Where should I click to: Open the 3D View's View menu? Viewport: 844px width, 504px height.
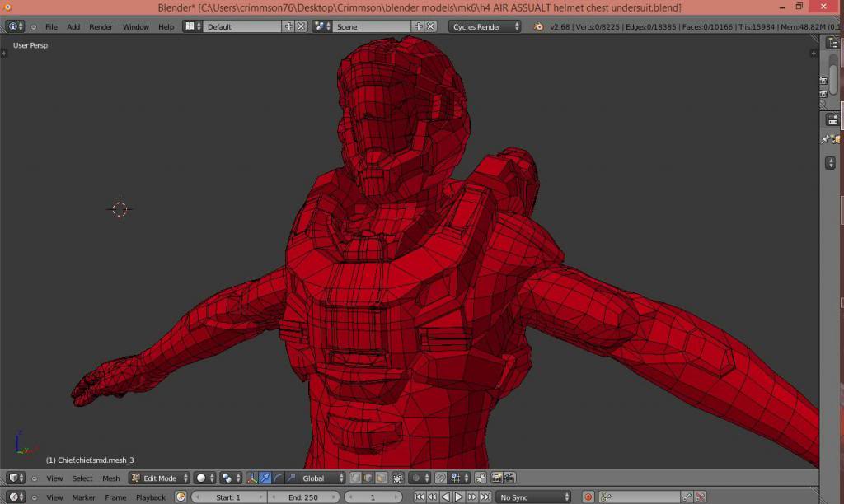[x=54, y=478]
